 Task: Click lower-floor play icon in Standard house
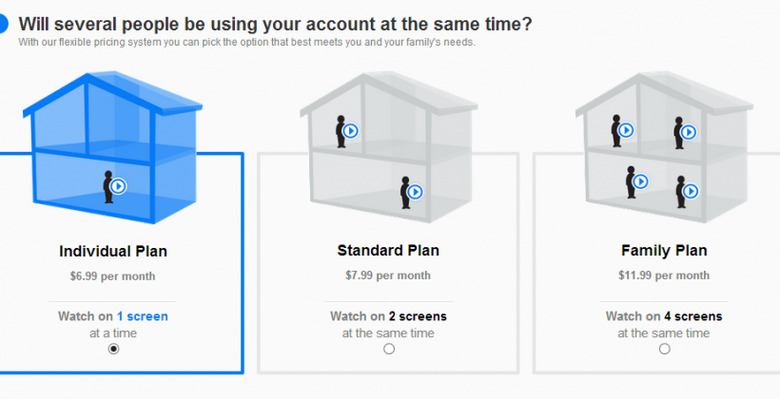click(415, 192)
